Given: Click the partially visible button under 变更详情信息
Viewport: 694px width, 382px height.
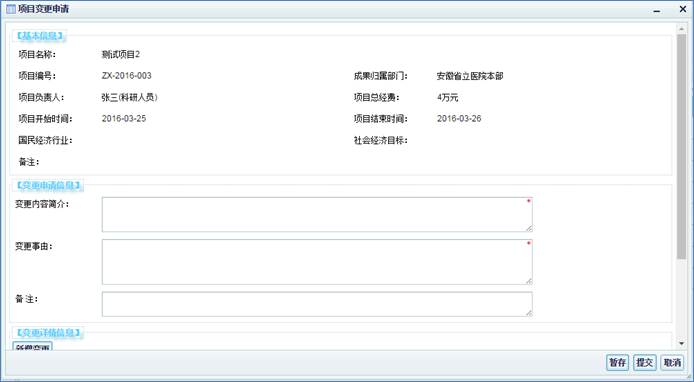Looking at the screenshot, I should click(x=32, y=346).
